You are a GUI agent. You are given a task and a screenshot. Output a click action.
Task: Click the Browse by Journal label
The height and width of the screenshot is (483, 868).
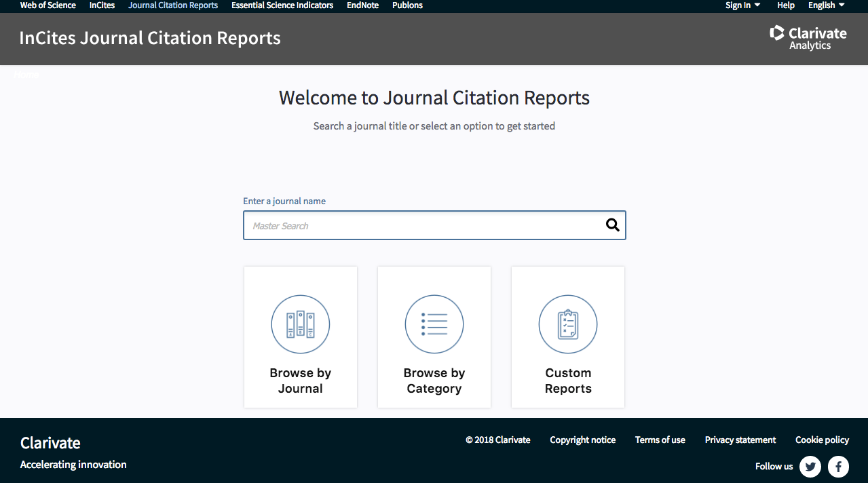tap(301, 381)
